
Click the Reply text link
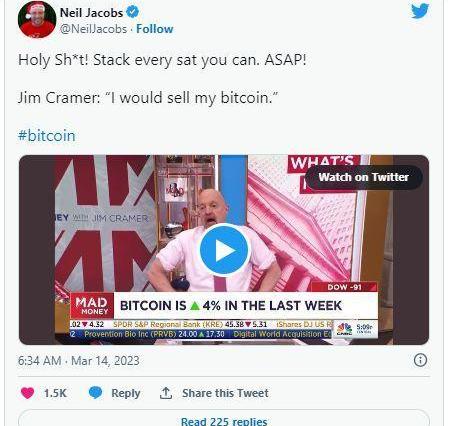[126, 393]
